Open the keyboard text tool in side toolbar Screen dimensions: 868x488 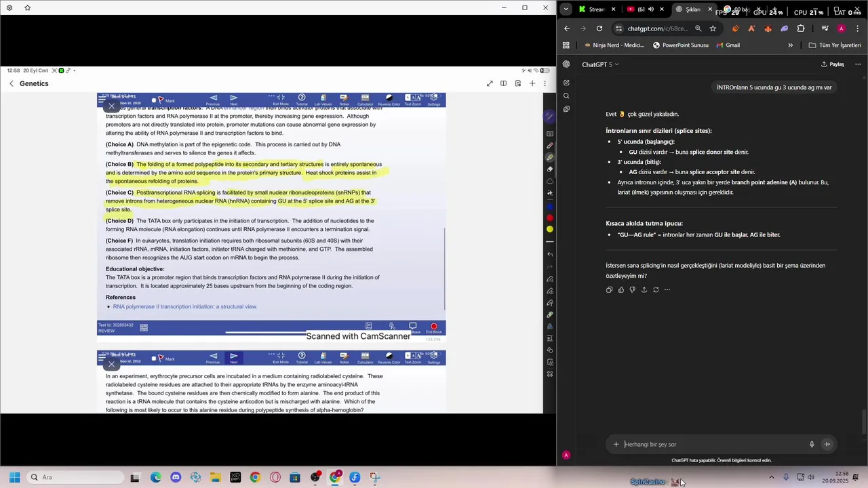[550, 134]
